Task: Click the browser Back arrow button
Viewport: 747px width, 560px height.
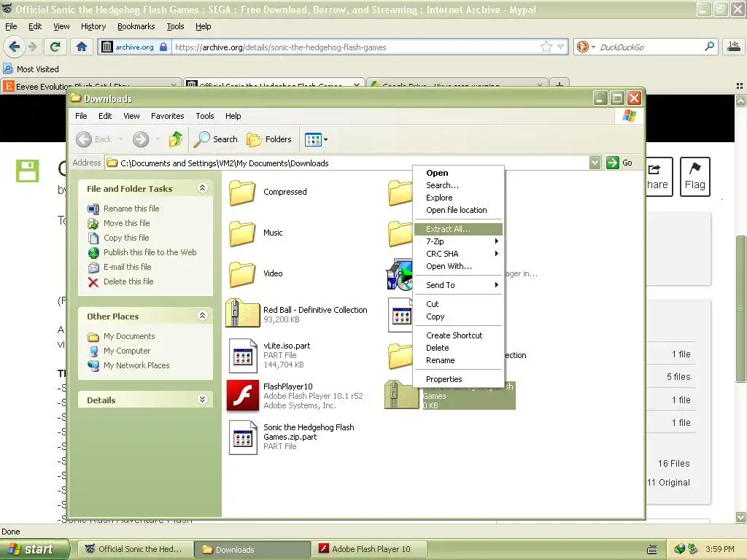Action: click(15, 47)
